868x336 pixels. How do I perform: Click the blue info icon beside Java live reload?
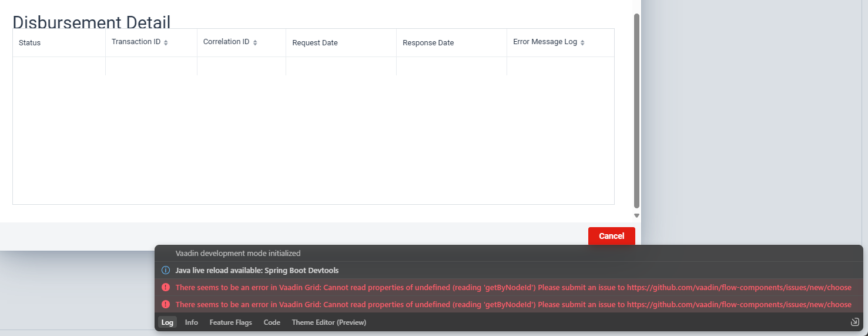(166, 271)
